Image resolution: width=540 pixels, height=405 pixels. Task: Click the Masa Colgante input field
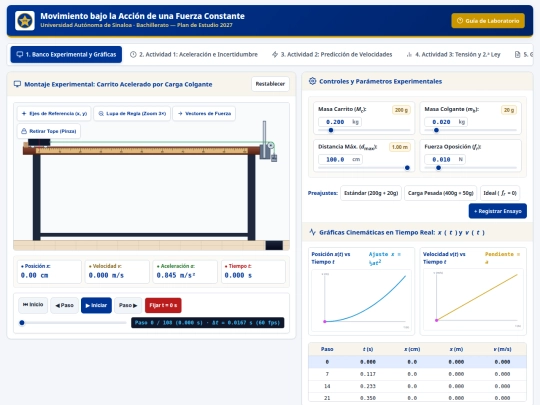coord(446,122)
